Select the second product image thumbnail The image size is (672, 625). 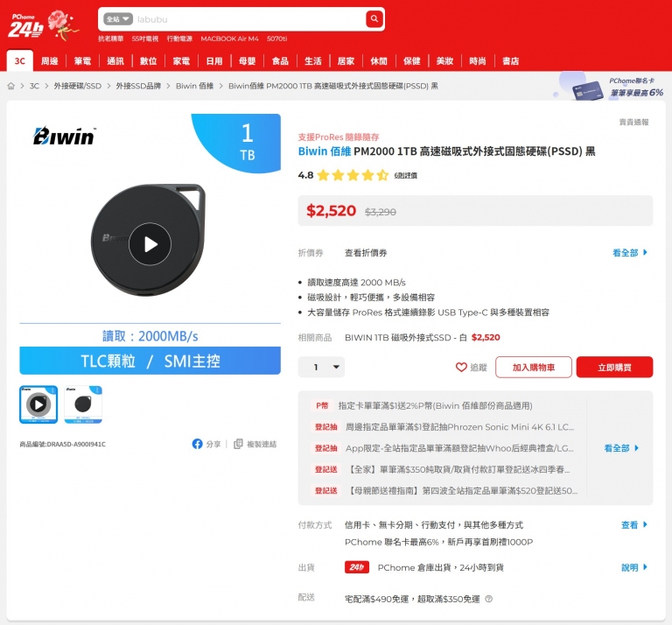tap(83, 404)
